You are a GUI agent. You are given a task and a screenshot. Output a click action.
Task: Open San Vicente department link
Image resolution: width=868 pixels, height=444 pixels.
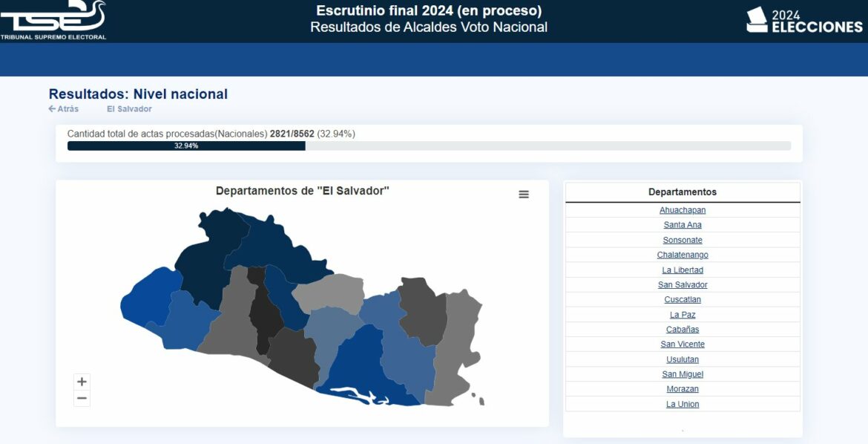[x=683, y=345]
